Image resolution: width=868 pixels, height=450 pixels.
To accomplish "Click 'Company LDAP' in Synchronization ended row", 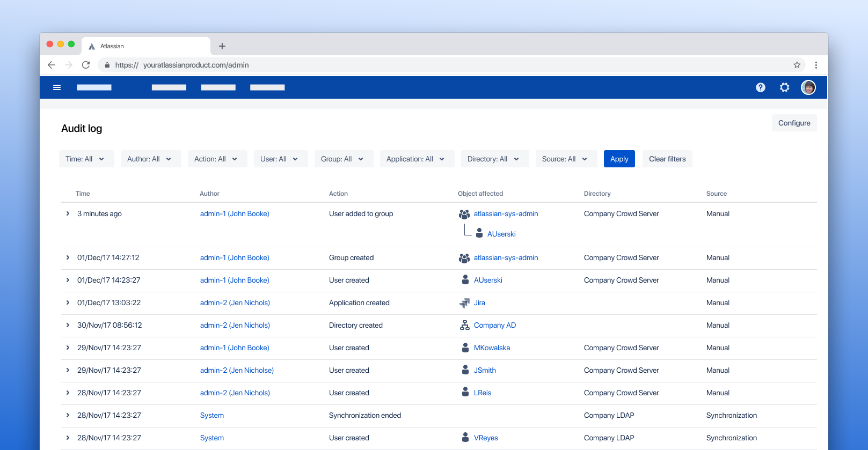I will coord(609,415).
